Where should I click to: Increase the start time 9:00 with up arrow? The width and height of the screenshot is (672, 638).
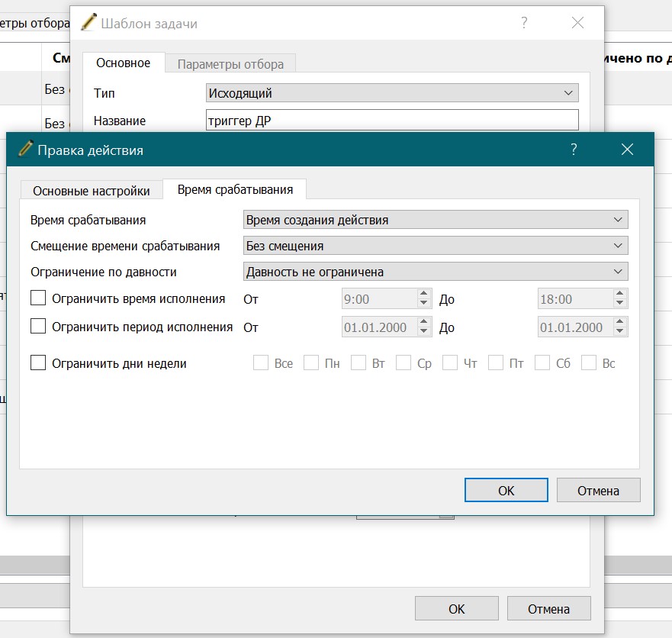(x=423, y=294)
